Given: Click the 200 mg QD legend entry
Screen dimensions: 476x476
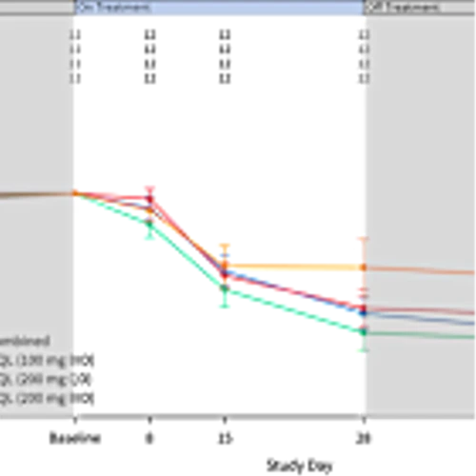Looking at the screenshot, I should [x=46, y=379].
